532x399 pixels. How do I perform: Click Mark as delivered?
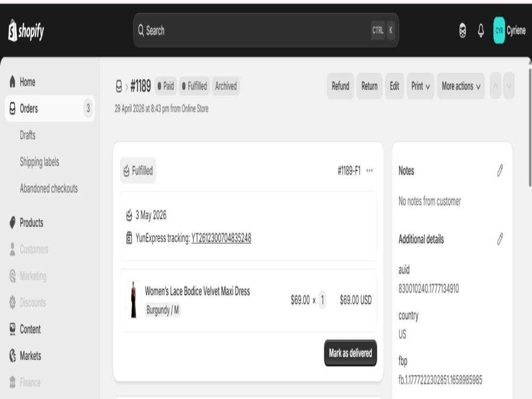coord(351,353)
